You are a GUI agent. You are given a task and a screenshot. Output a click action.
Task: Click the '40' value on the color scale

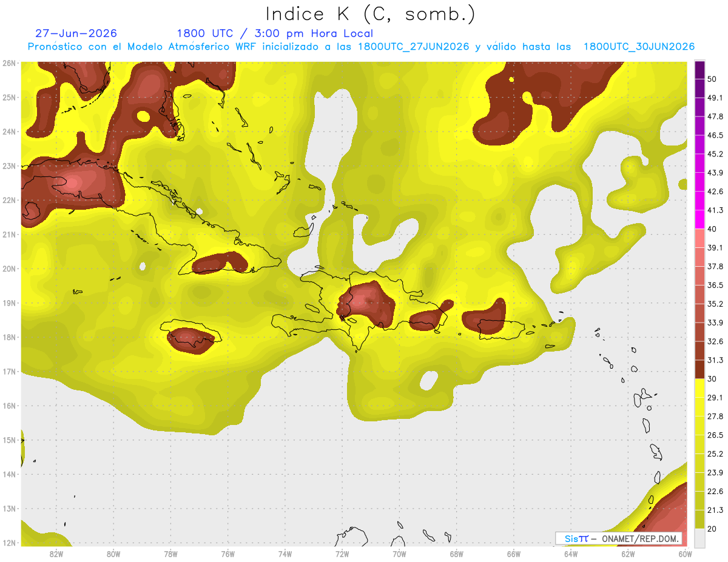(712, 229)
